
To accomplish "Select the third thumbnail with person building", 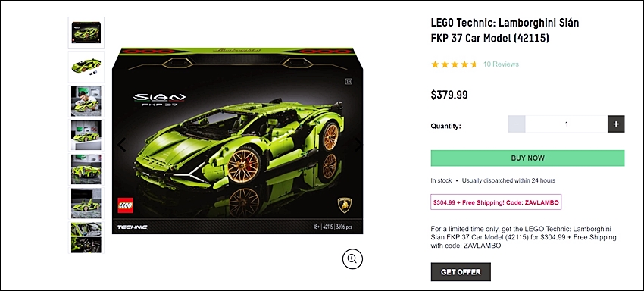I will pos(86,101).
